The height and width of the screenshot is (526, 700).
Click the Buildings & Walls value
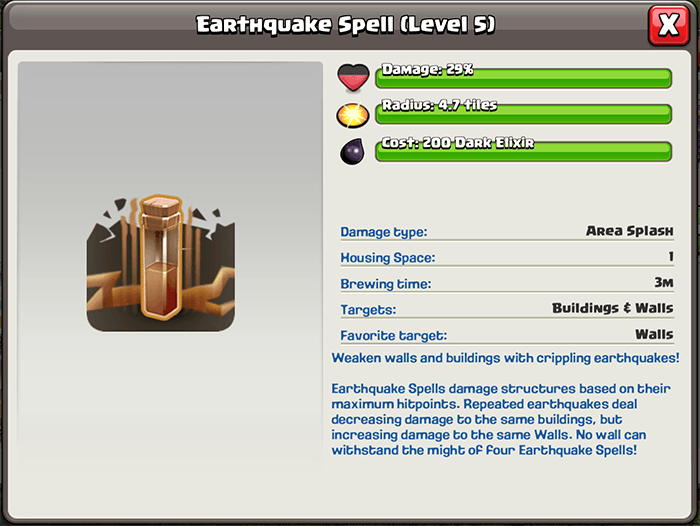pos(612,308)
